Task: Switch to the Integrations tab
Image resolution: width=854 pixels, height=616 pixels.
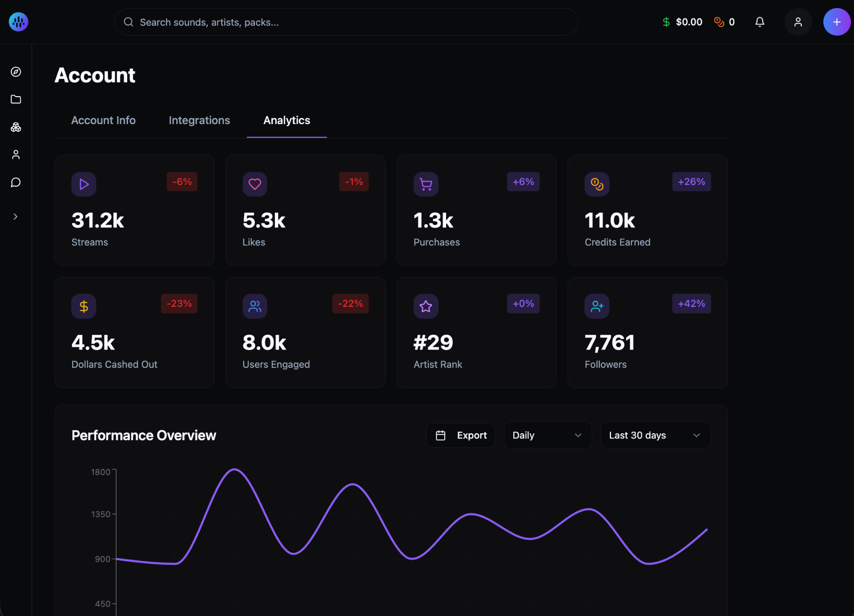Action: tap(199, 121)
